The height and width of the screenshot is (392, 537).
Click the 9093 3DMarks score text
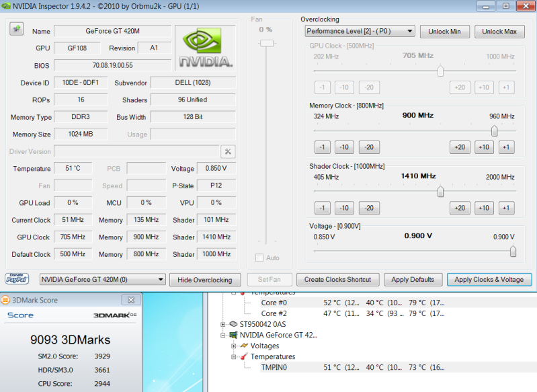coord(70,340)
